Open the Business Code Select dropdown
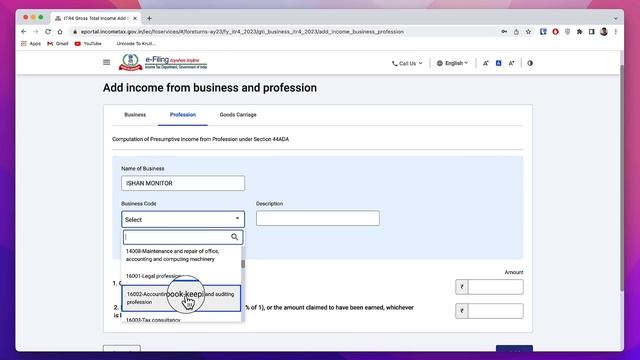Screen dimensions: 640x360 [183, 219]
